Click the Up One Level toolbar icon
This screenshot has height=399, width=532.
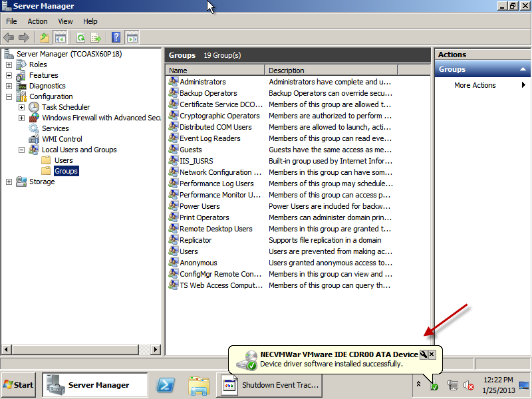(x=45, y=37)
